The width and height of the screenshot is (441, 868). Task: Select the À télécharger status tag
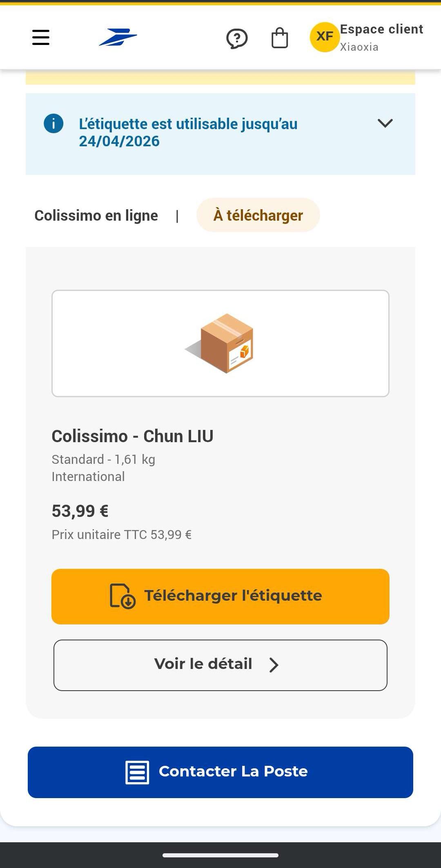(258, 215)
